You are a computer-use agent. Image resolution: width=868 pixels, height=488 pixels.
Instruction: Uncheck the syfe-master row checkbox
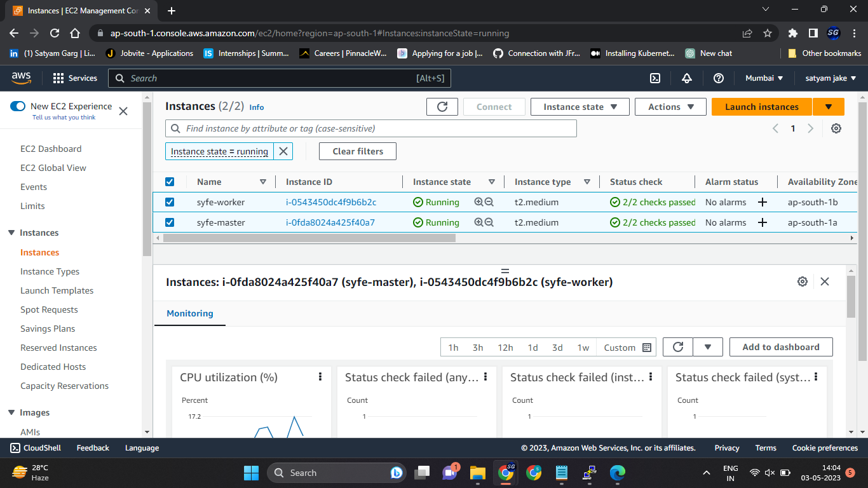[x=170, y=222]
